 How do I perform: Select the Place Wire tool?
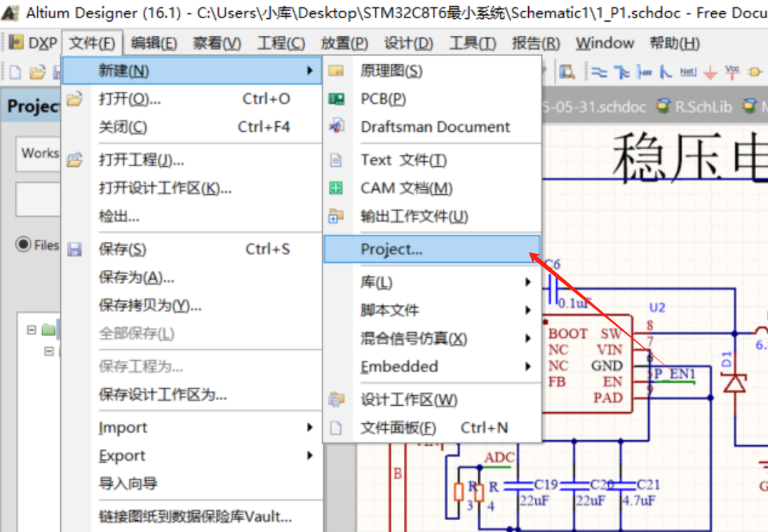pyautogui.click(x=599, y=72)
